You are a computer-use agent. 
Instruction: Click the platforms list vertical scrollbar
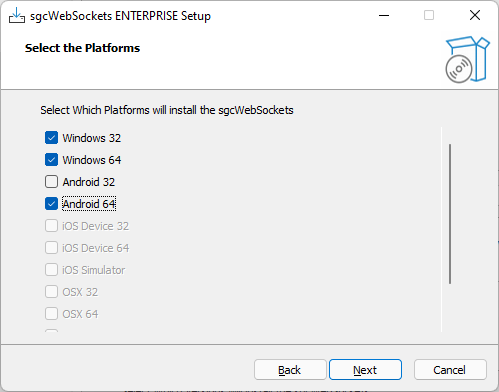tap(450, 214)
